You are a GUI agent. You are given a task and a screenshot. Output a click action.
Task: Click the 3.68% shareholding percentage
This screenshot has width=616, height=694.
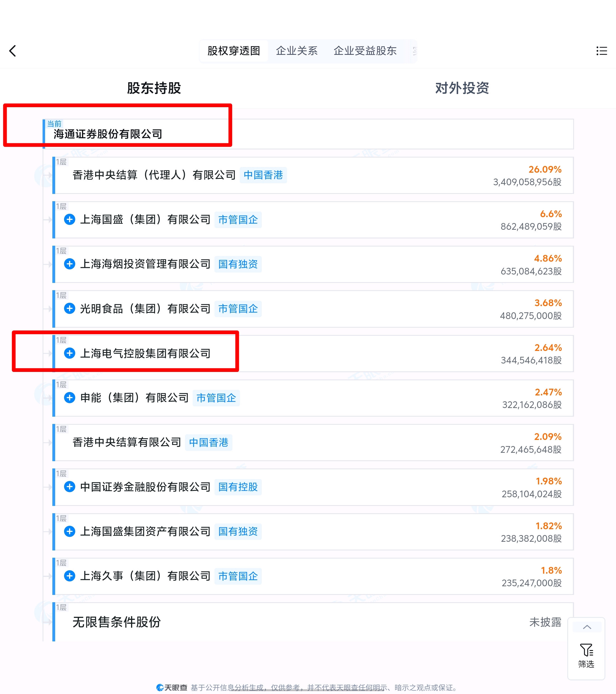pos(548,303)
